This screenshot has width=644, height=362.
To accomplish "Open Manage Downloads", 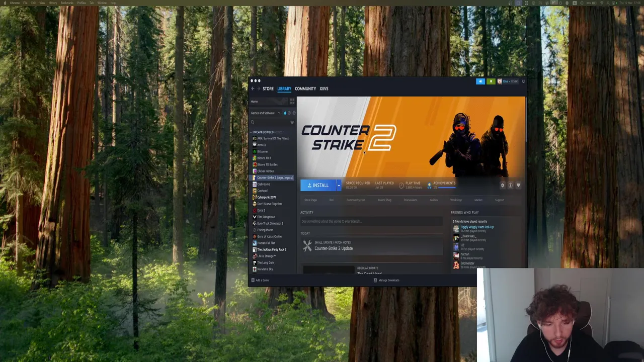I will pos(386,280).
